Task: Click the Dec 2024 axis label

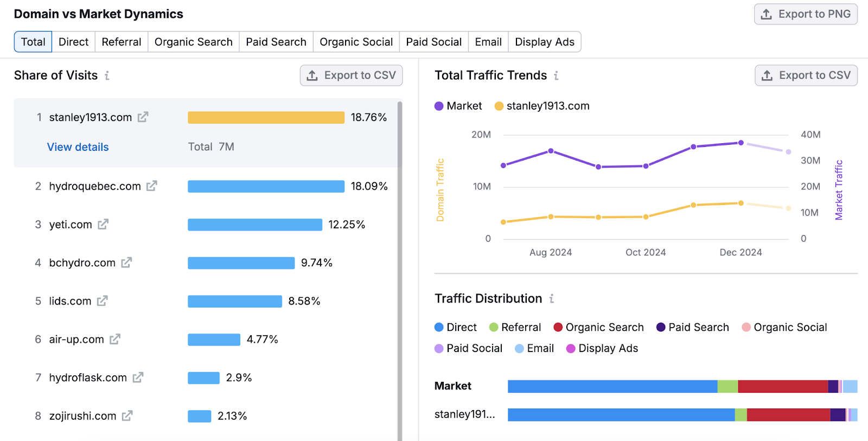Action: click(x=741, y=252)
